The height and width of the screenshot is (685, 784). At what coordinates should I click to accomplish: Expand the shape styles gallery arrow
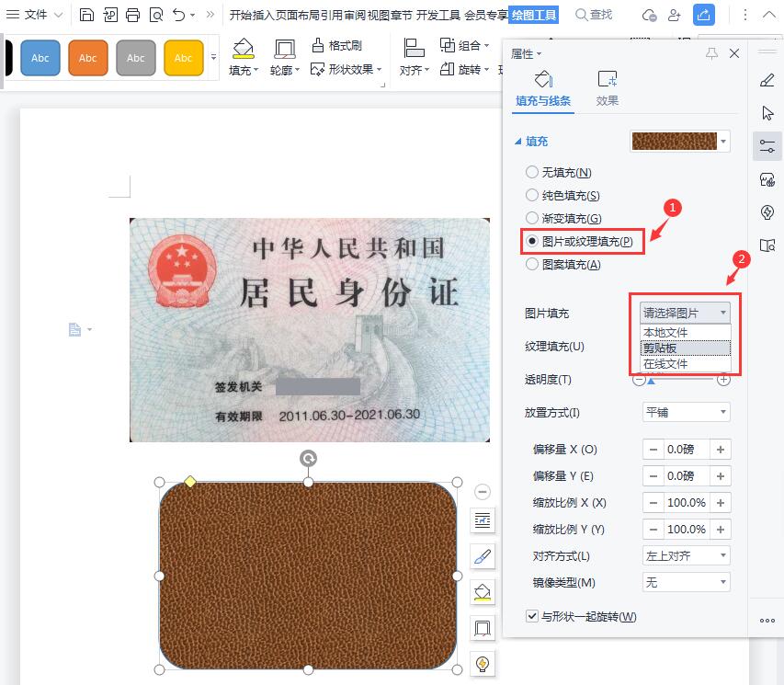tap(213, 56)
